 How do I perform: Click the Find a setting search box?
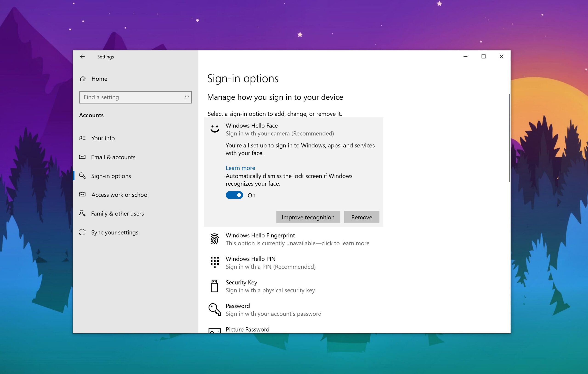(x=136, y=97)
